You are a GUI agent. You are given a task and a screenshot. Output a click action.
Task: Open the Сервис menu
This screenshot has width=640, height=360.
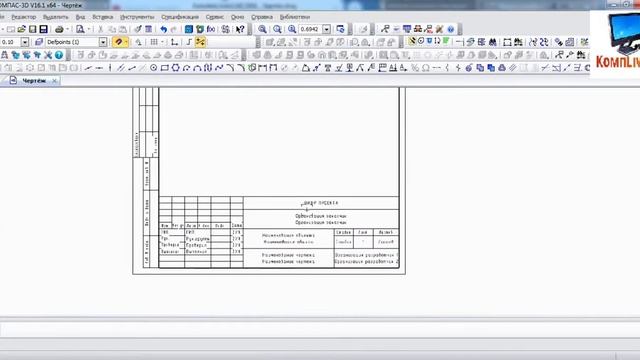coord(215,17)
